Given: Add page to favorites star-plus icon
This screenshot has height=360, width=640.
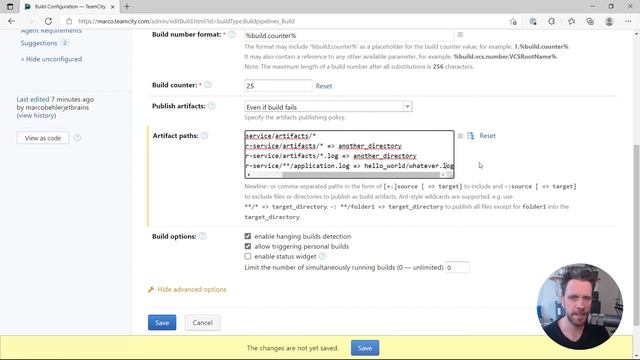Looking at the screenshot, I should pos(513,22).
